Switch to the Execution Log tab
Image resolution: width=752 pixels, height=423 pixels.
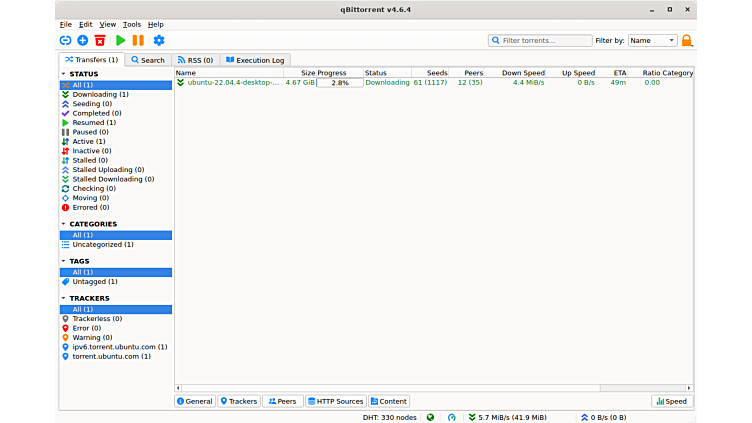(256, 60)
